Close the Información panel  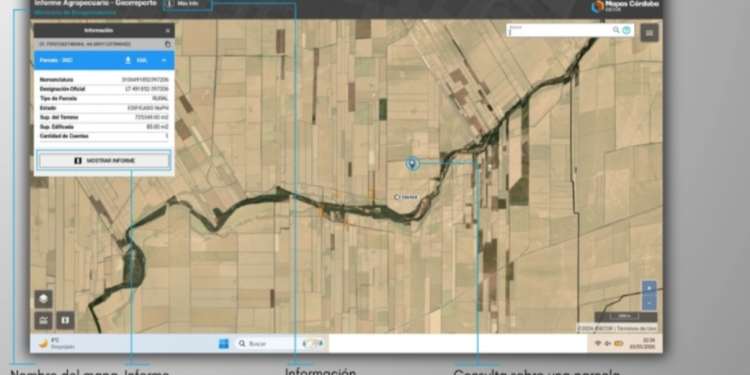tap(167, 31)
